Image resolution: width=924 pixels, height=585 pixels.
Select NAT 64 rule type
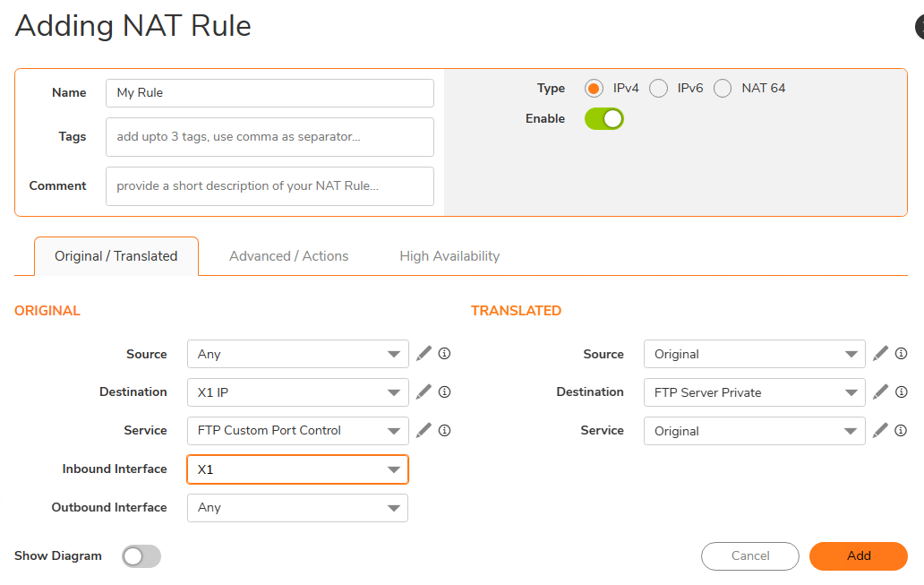tap(723, 89)
